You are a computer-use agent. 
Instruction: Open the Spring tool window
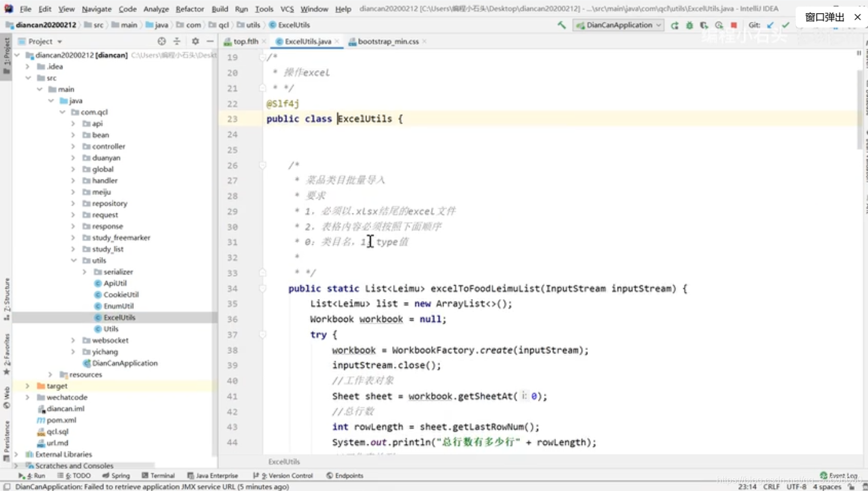116,475
